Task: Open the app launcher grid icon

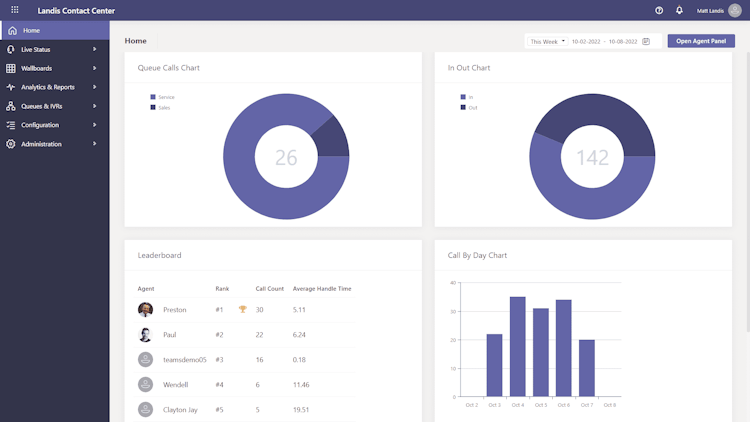Action: 15,10
